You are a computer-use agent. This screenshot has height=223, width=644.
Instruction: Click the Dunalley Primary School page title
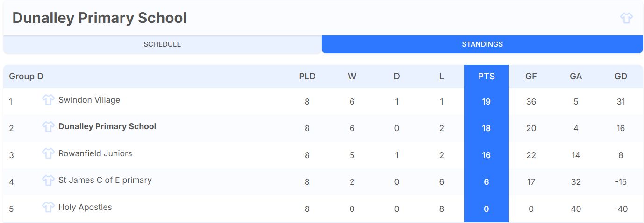100,18
